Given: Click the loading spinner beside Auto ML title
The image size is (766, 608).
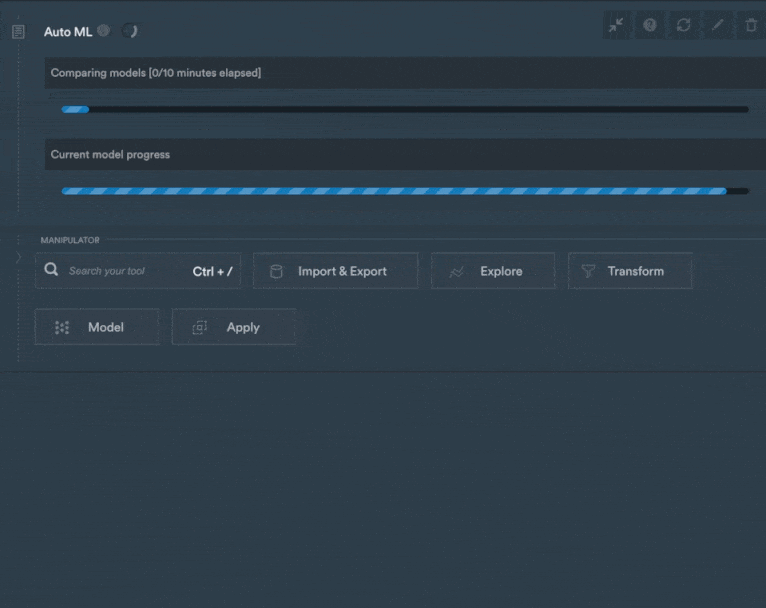Looking at the screenshot, I should [129, 31].
